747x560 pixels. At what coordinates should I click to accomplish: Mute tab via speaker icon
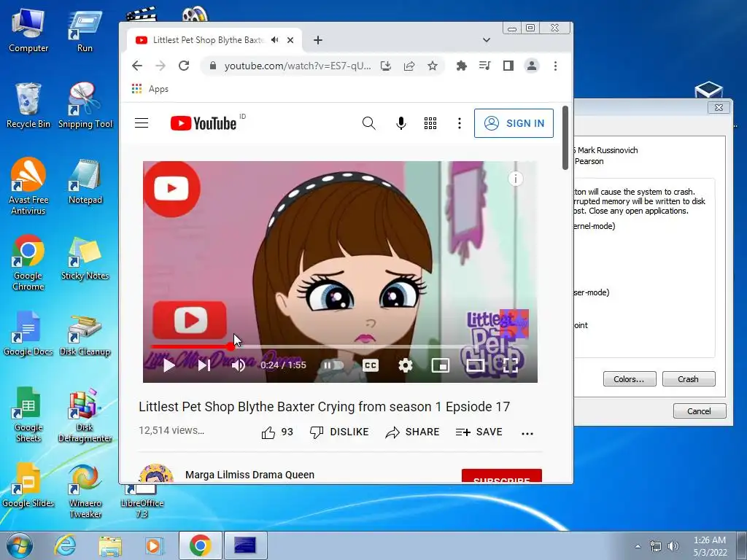tap(275, 40)
